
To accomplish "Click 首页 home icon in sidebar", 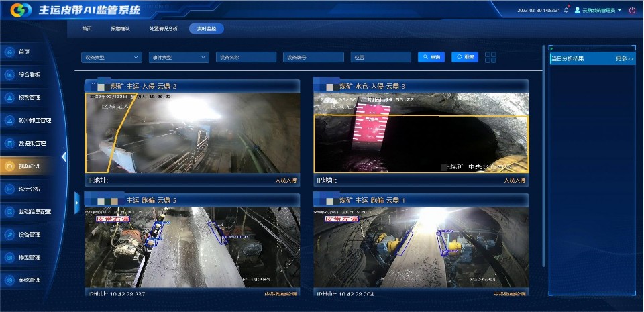I will [9, 52].
